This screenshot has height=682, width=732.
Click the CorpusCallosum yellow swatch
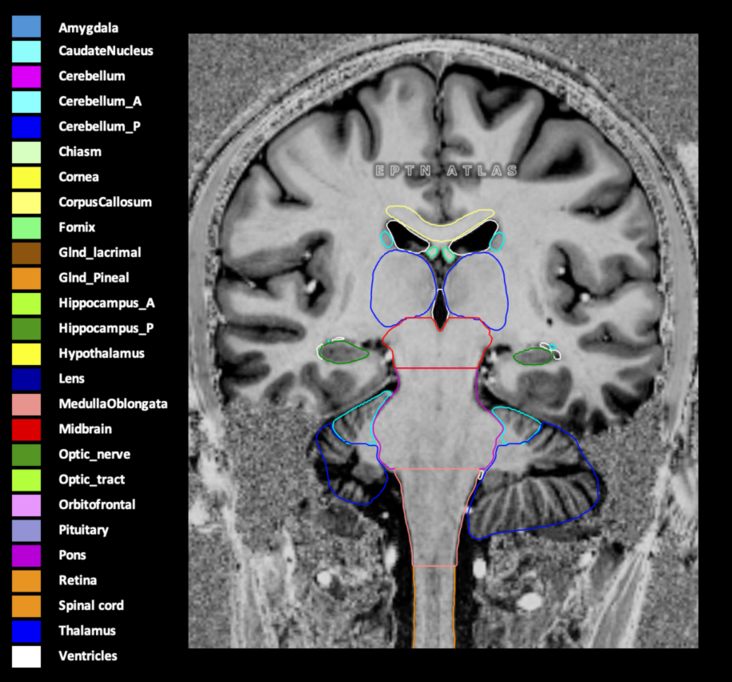click(x=26, y=202)
